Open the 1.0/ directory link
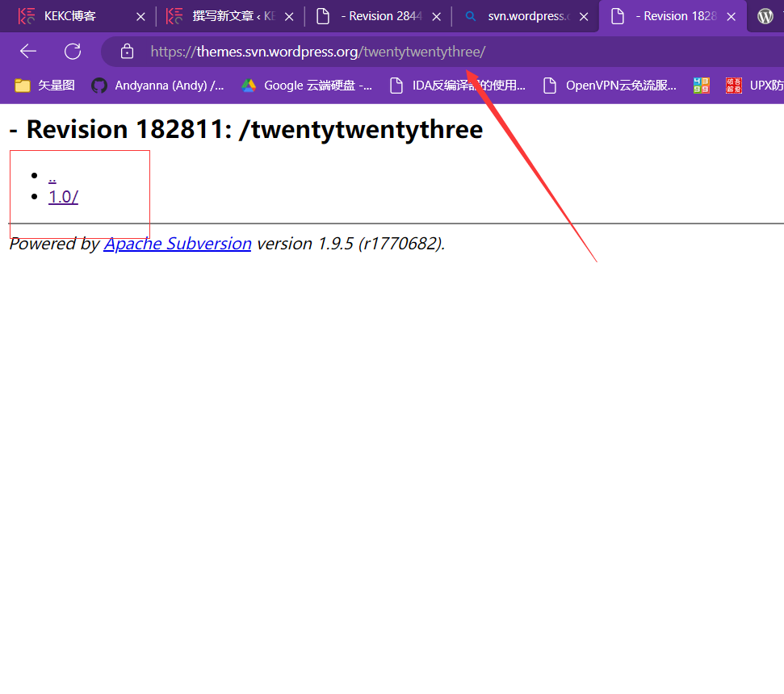 63,197
